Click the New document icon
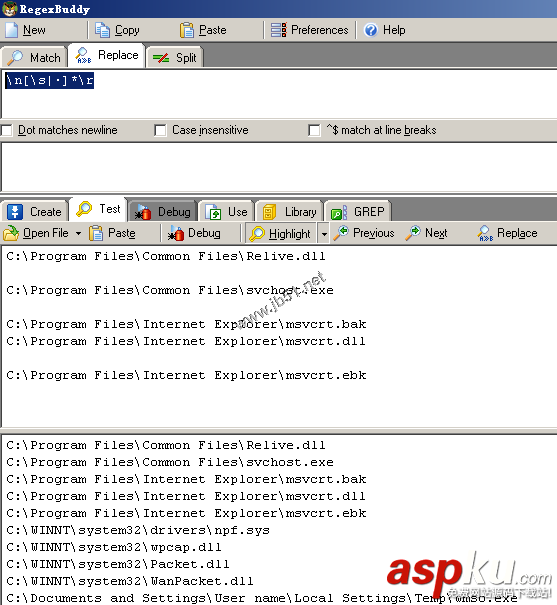 coord(11,30)
